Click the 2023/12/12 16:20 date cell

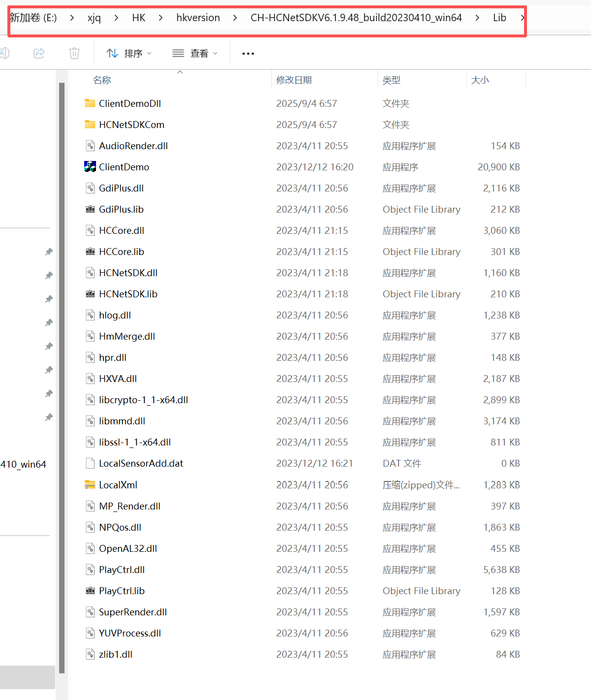tap(315, 167)
